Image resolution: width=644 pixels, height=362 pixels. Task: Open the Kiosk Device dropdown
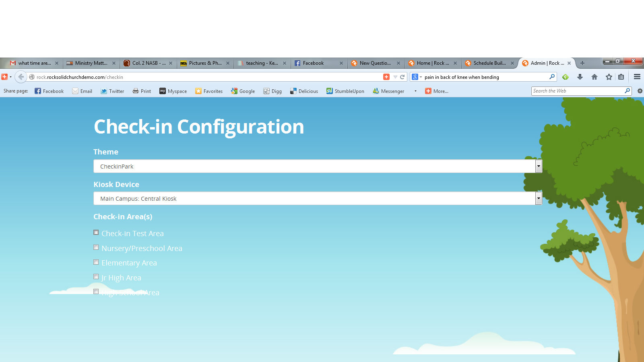pyautogui.click(x=539, y=198)
